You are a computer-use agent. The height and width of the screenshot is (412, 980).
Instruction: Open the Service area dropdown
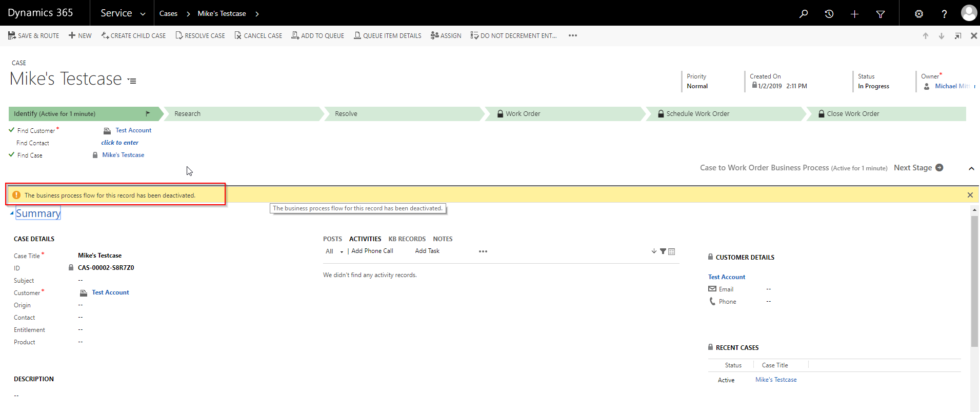123,13
